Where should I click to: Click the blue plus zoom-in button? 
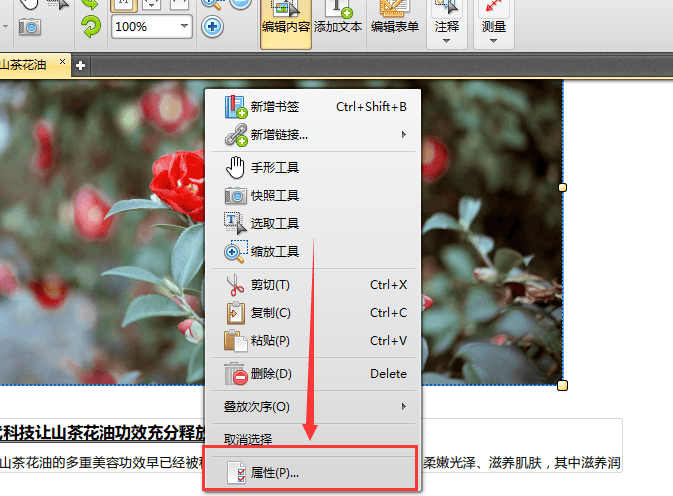pyautogui.click(x=212, y=27)
